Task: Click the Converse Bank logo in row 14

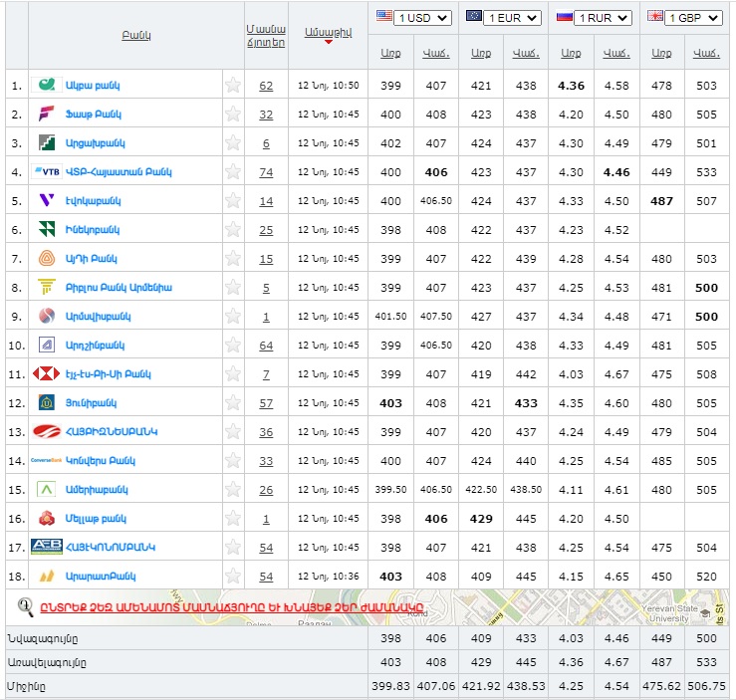Action: point(46,461)
